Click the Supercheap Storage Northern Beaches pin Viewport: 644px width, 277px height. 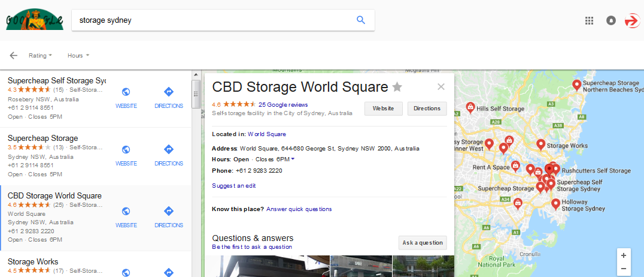coord(577,85)
